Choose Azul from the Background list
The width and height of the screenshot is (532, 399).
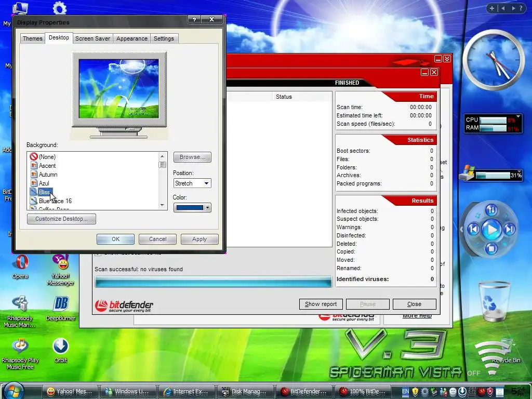click(39, 183)
